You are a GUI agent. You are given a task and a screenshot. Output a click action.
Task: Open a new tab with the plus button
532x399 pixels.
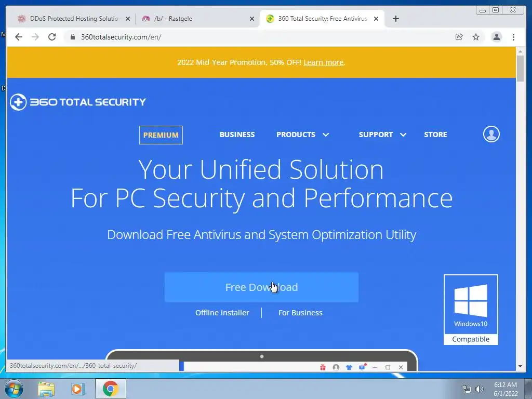tap(395, 19)
